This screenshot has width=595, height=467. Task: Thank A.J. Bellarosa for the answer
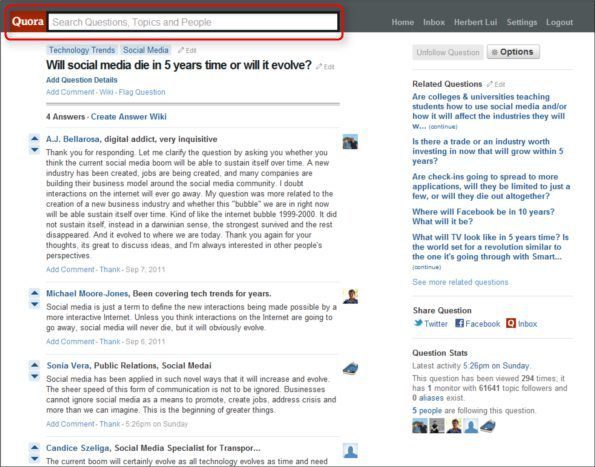(x=110, y=269)
